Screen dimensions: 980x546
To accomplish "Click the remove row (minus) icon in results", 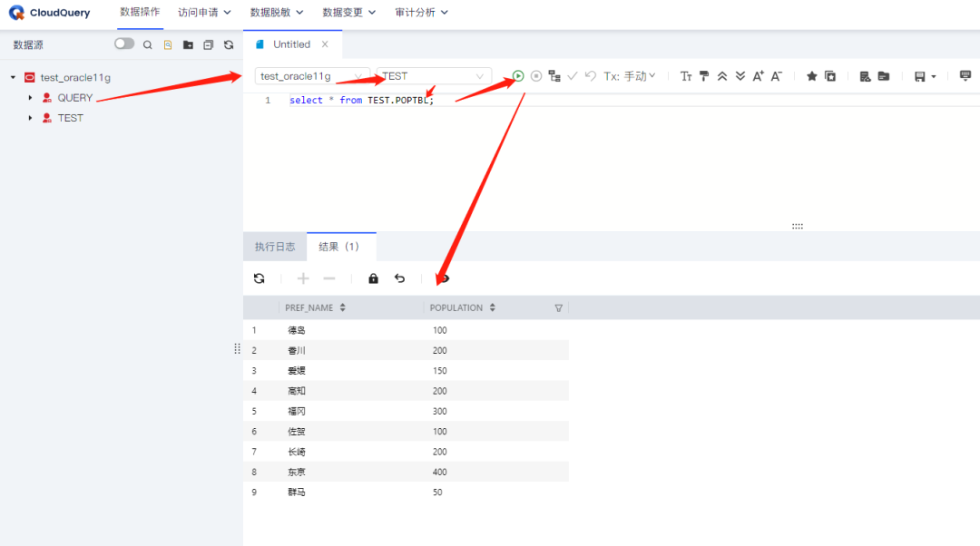I will click(x=328, y=278).
